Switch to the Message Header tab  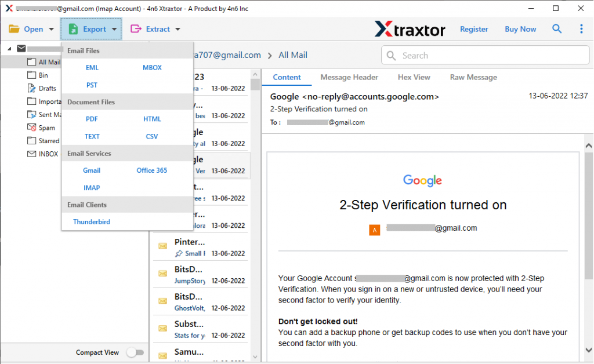349,77
